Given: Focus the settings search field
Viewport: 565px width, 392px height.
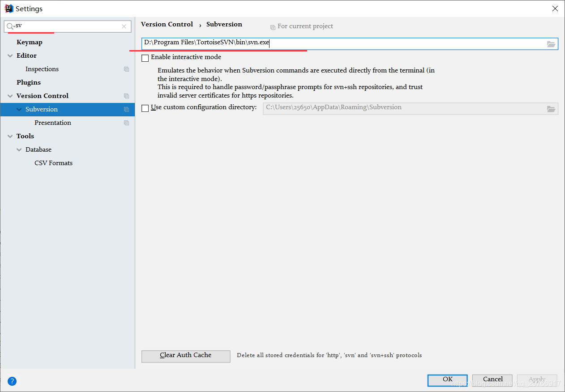Looking at the screenshot, I should (x=68, y=26).
